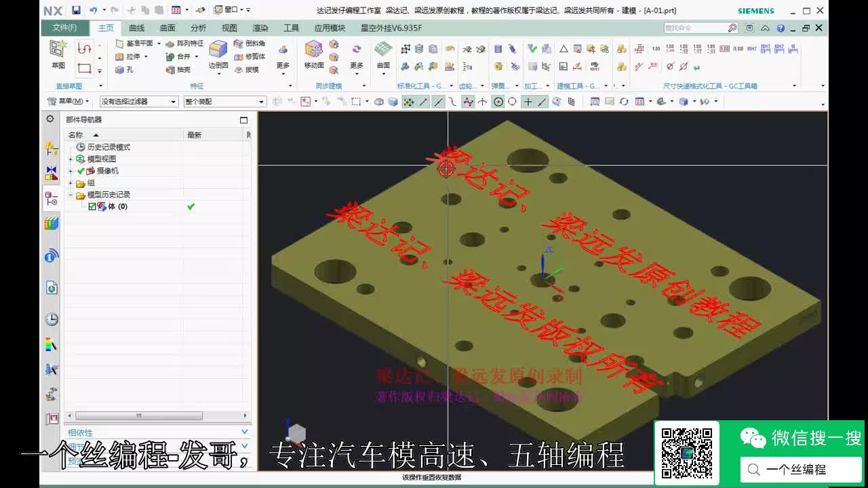Open the 文件(F) menu

click(64, 28)
